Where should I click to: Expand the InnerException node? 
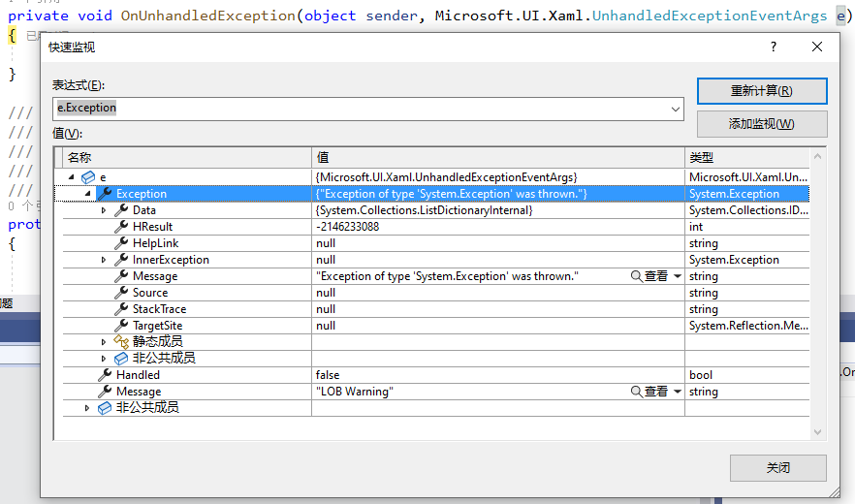pos(104,260)
